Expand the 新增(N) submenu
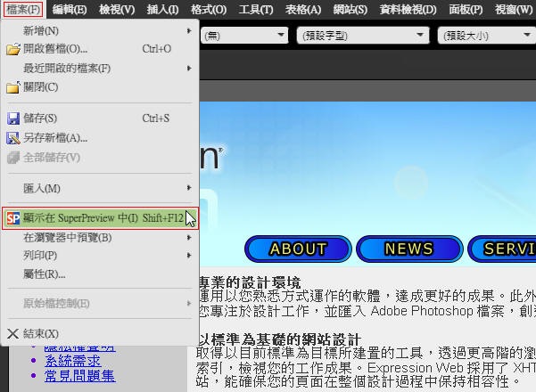Image resolution: width=536 pixels, height=392 pixels. coord(100,31)
